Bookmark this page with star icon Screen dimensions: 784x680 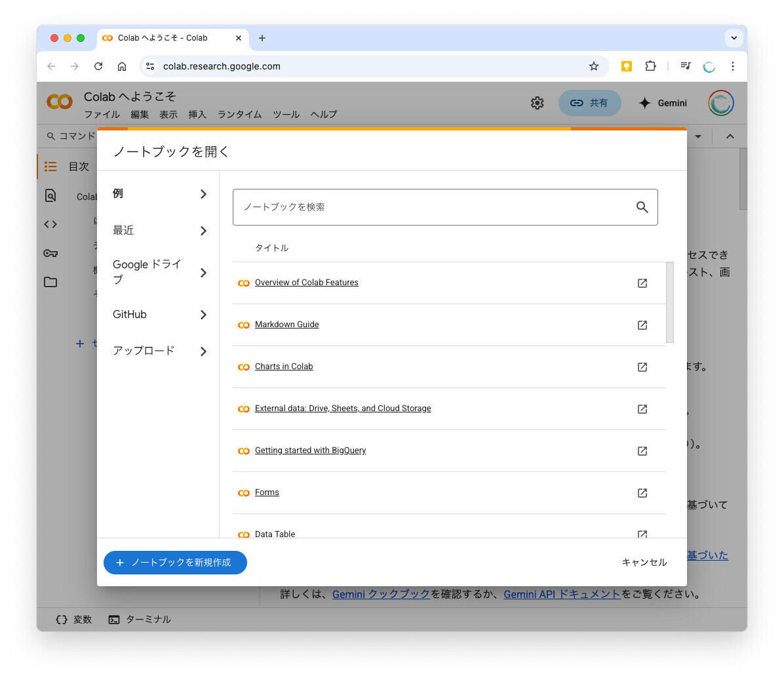tap(593, 66)
